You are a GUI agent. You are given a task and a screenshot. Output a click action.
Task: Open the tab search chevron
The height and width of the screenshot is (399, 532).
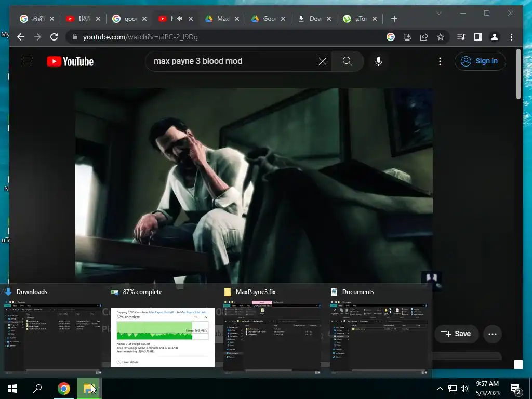point(438,13)
